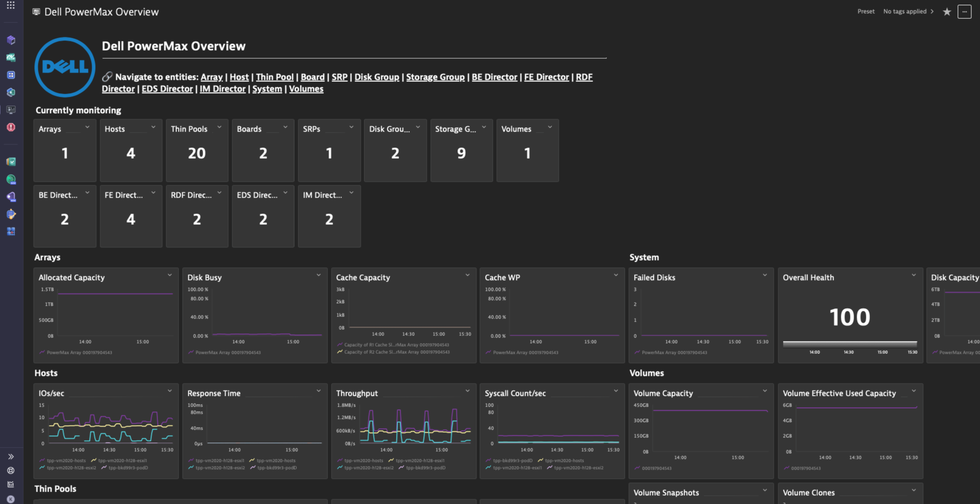The width and height of the screenshot is (980, 504).
Task: Open the Volumes count tile chevron menu
Action: tap(550, 127)
